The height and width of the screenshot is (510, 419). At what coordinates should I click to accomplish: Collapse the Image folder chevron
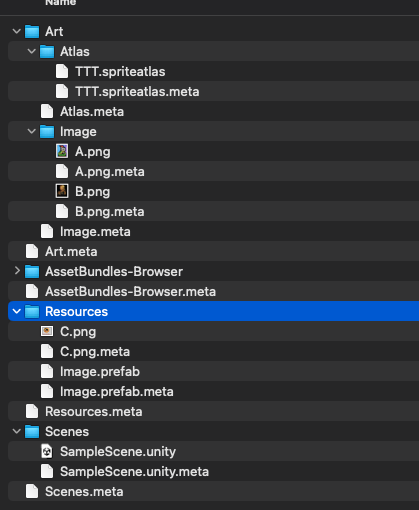tap(31, 131)
